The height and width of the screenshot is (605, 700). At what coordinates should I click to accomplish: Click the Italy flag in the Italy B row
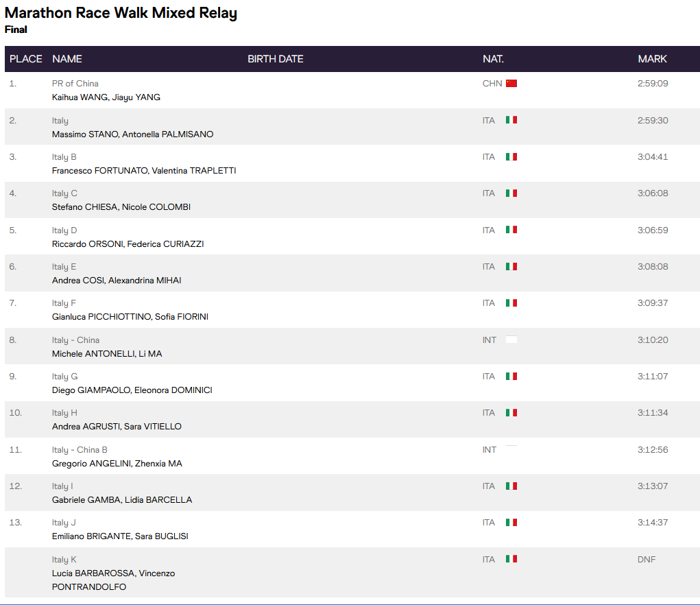[511, 156]
